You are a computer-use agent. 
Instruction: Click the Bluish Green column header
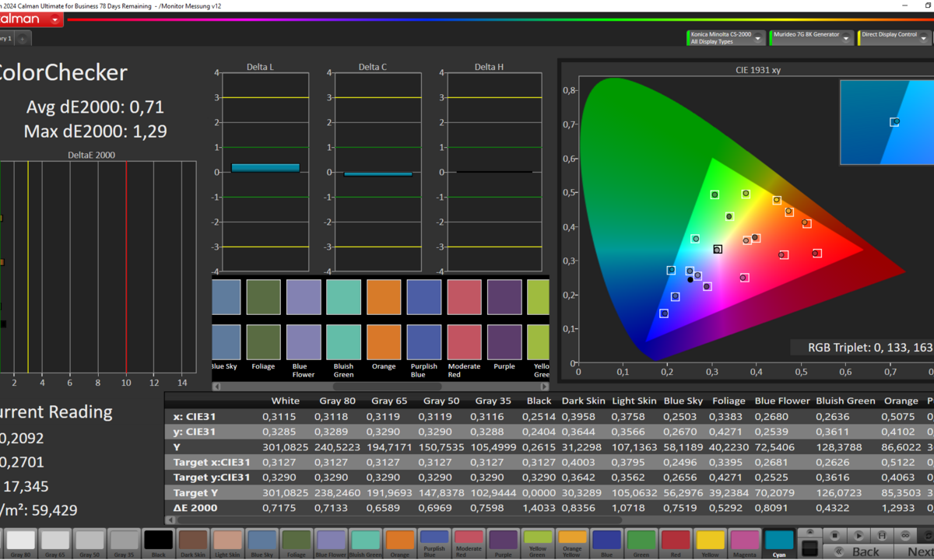pyautogui.click(x=845, y=401)
